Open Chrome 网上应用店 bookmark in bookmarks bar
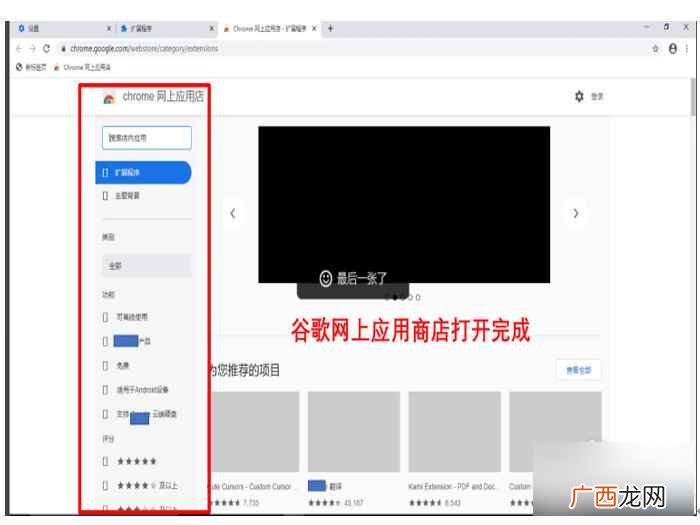The image size is (700, 525). pyautogui.click(x=82, y=67)
